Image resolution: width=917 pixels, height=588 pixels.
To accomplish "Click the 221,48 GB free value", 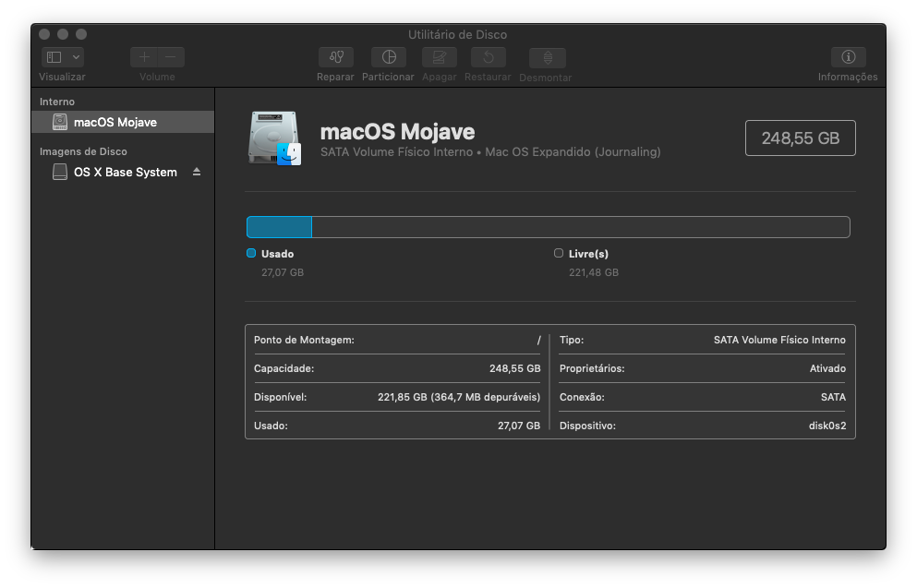I will click(594, 272).
